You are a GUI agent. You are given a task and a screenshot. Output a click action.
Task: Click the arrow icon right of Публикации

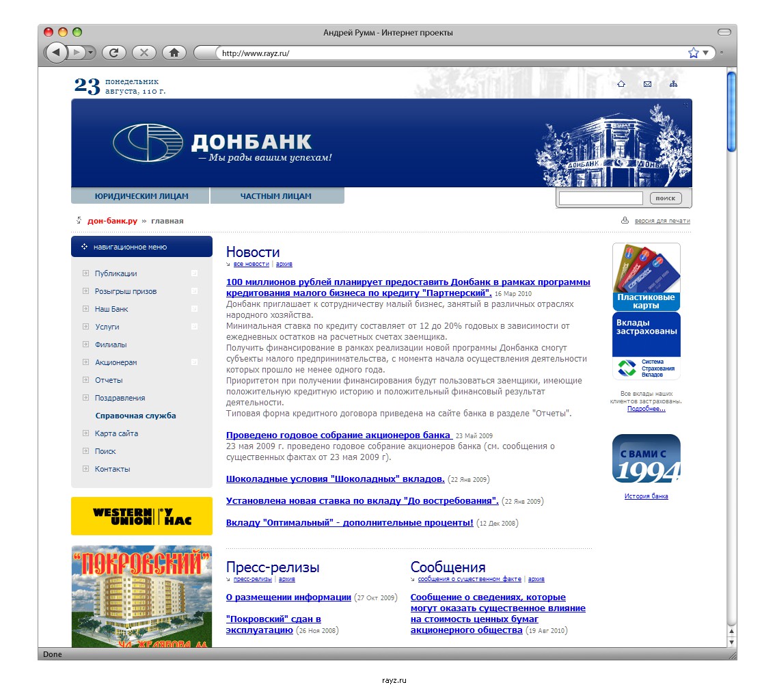(x=194, y=273)
